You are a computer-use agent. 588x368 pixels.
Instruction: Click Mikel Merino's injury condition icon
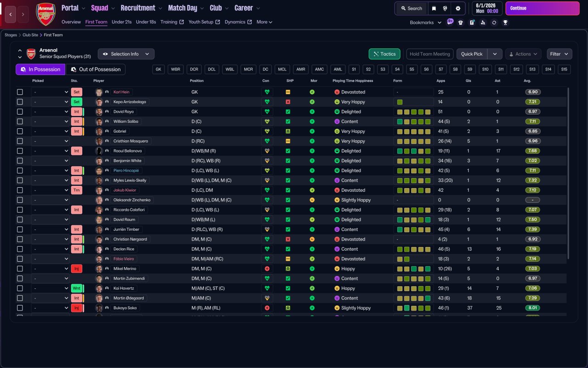267,269
